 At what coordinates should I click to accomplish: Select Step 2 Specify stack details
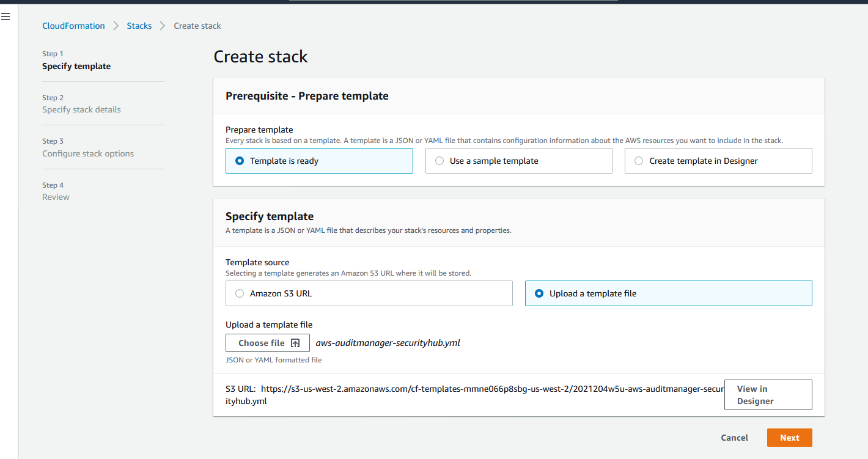click(81, 104)
